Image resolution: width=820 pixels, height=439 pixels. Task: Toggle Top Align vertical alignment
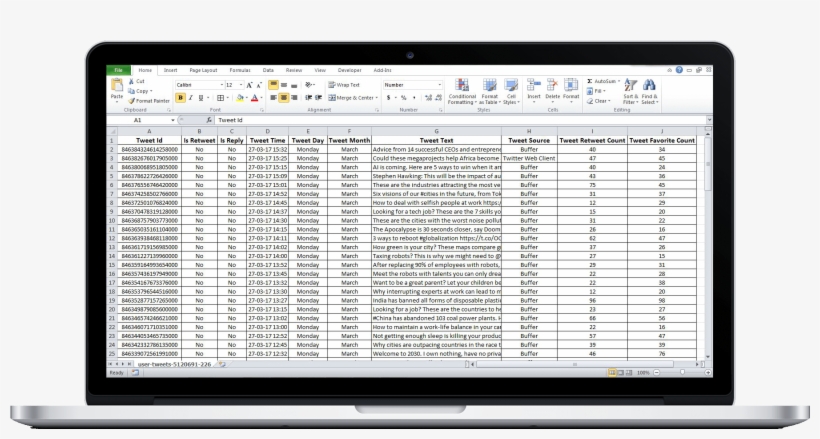coord(274,85)
